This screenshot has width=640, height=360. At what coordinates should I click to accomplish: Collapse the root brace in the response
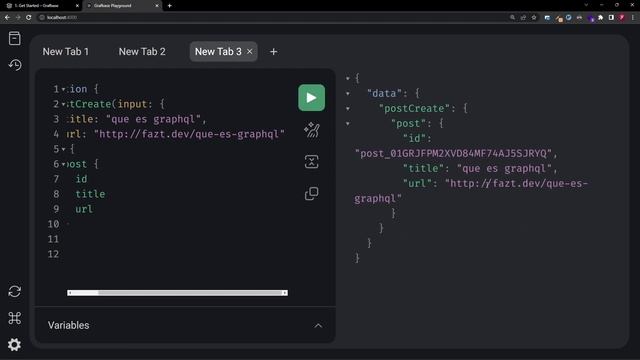tap(348, 78)
